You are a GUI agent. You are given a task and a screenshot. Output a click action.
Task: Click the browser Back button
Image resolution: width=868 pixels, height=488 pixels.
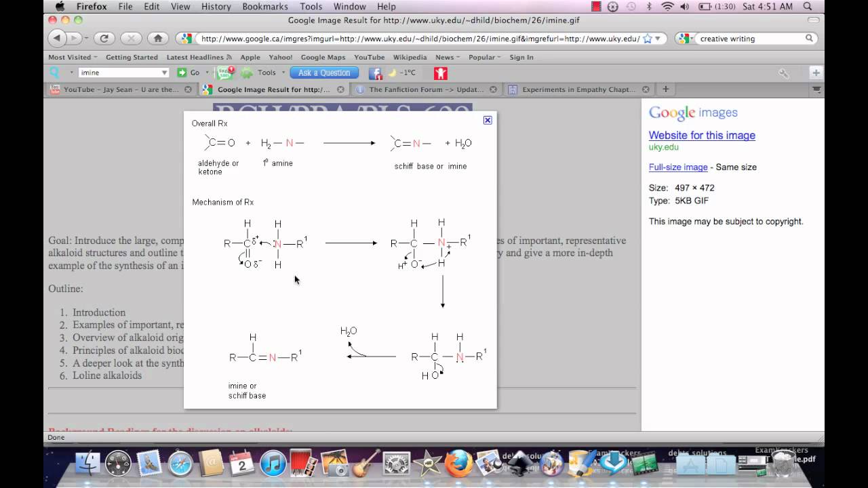[x=57, y=39]
